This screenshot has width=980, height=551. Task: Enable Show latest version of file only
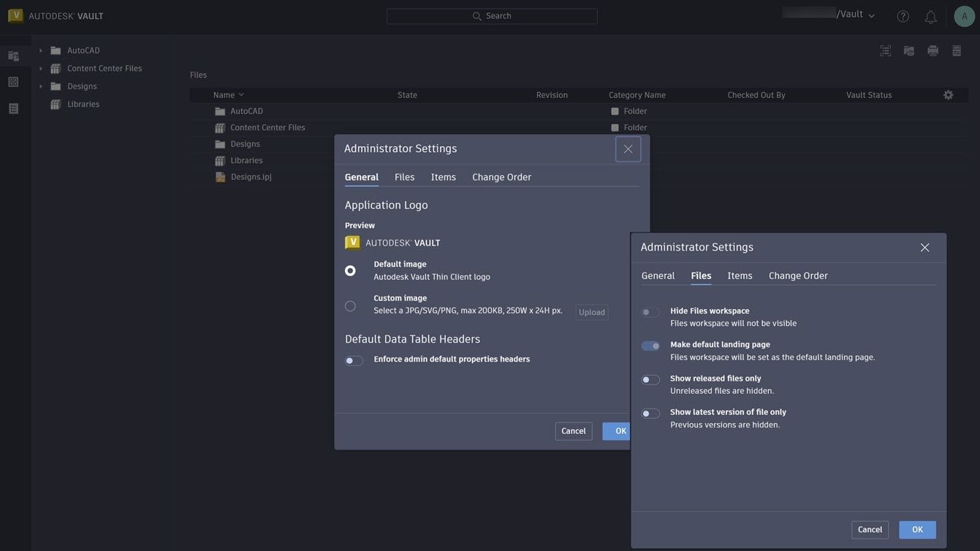(x=650, y=414)
